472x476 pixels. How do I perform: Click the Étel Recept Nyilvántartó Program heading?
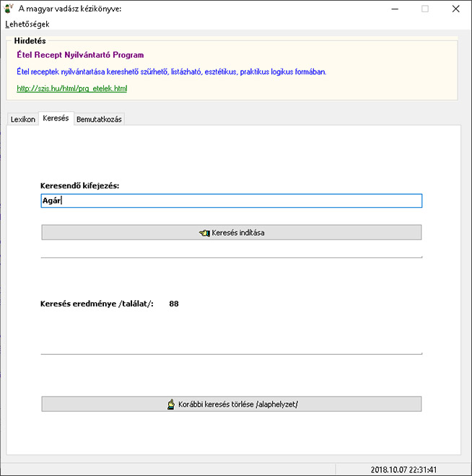[x=80, y=55]
